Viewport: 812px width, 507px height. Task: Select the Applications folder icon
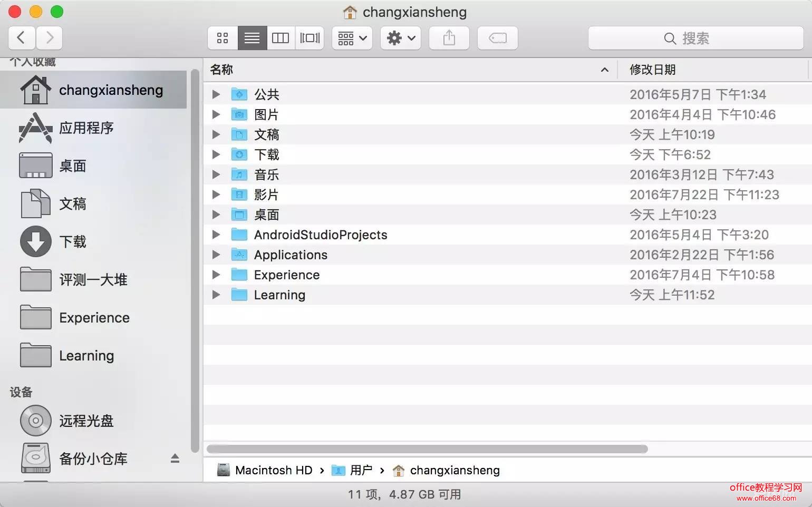point(239,255)
